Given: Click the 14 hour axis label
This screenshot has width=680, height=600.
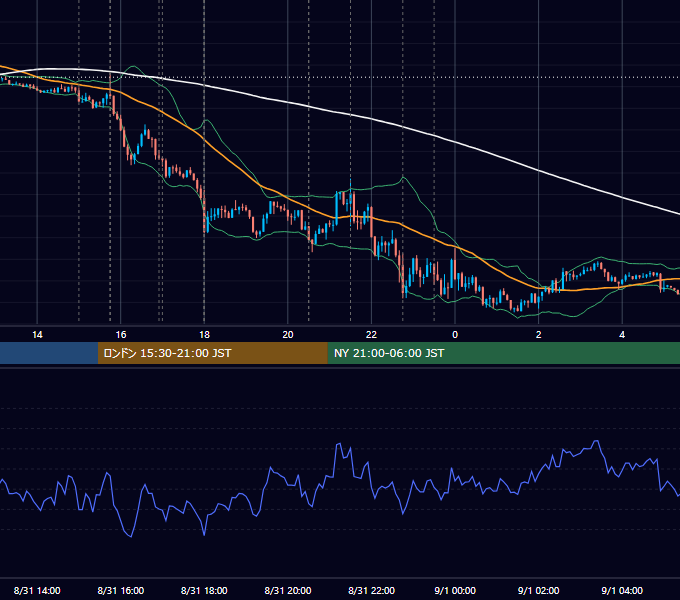Looking at the screenshot, I should pos(37,335).
